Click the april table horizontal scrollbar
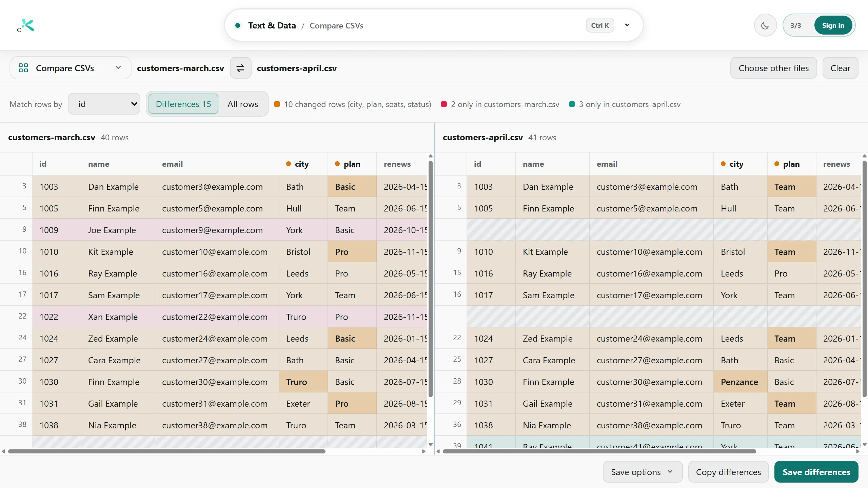Screen dimensions: 868x488 (599, 451)
